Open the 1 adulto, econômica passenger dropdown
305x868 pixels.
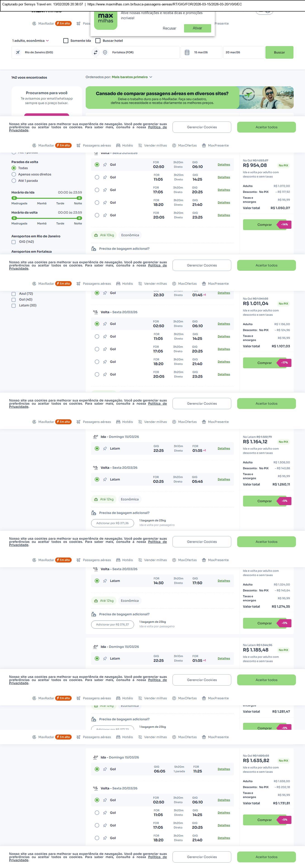click(x=30, y=41)
